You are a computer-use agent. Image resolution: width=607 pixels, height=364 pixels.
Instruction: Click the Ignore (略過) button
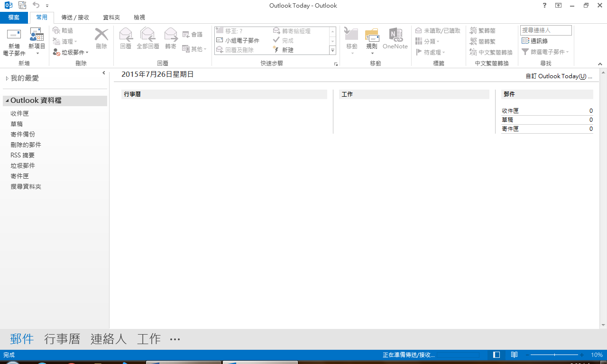coord(63,30)
